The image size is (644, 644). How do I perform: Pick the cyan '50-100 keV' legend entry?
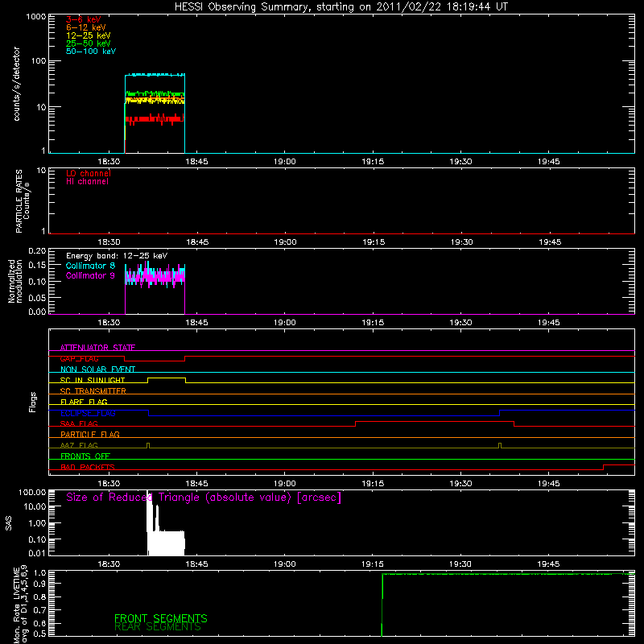[x=91, y=52]
